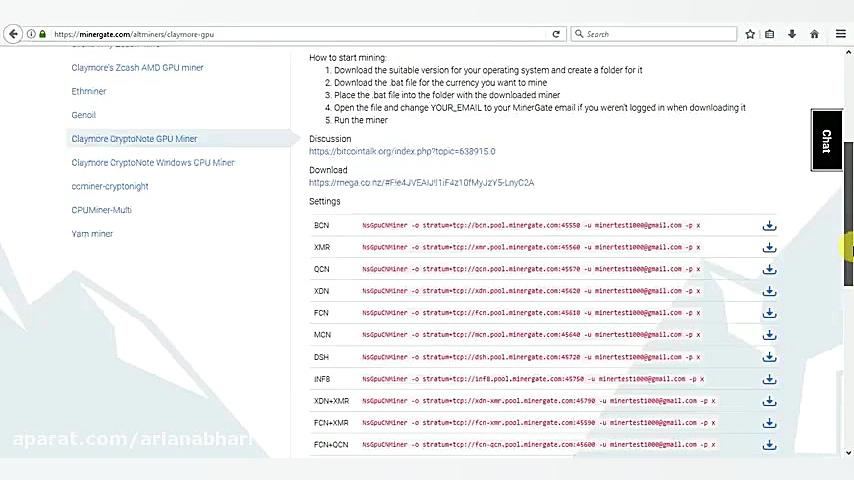Screen dimensions: 854x480
Task: Download the INF8 .bat file
Action: tap(769, 379)
